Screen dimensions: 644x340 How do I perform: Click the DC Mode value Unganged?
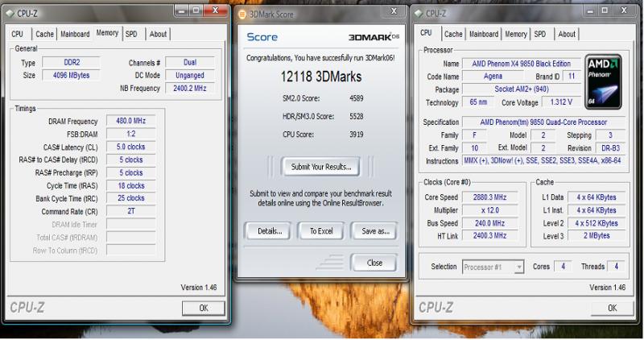190,75
